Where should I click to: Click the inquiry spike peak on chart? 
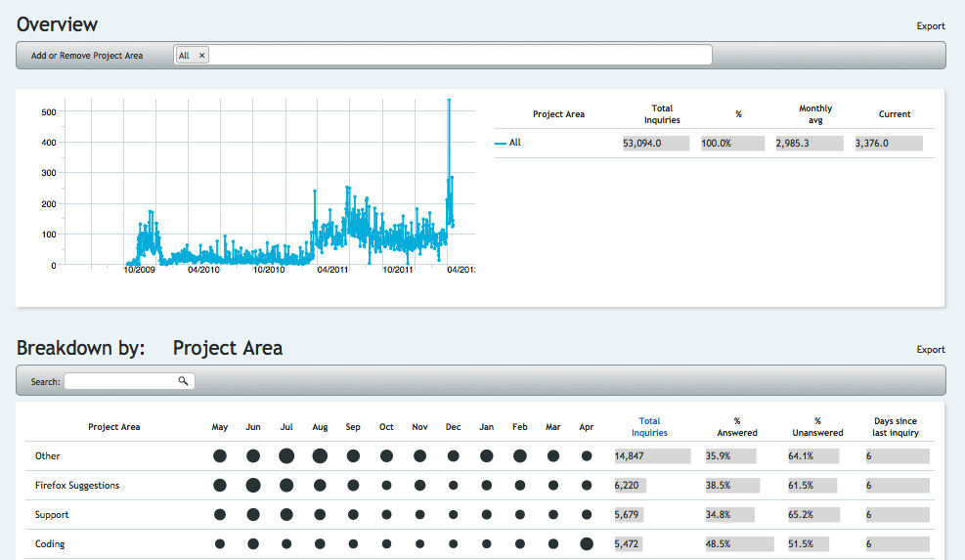click(449, 101)
